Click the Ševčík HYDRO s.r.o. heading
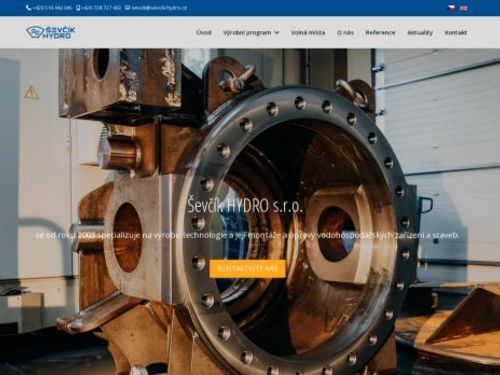 tap(245, 206)
